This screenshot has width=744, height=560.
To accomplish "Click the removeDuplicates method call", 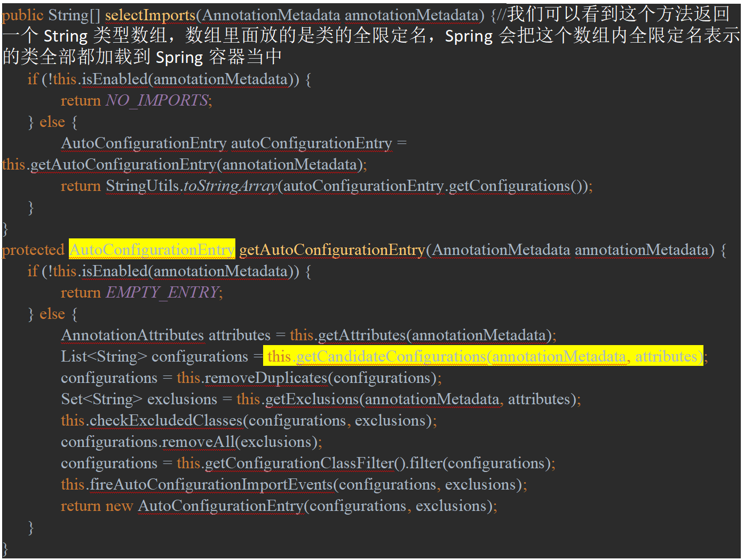I will [x=266, y=378].
